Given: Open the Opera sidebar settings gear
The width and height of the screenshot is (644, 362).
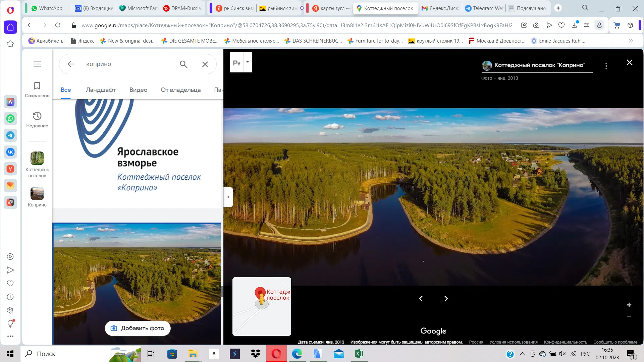Looking at the screenshot, I should coord(10,310).
